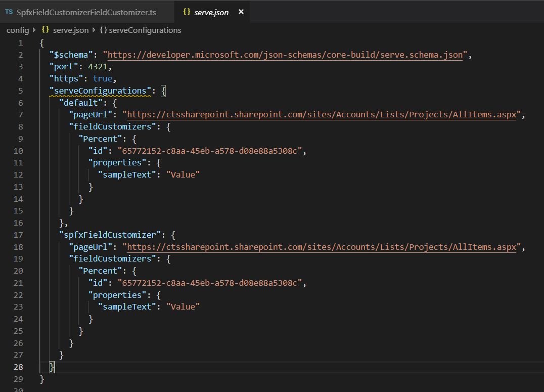This screenshot has height=392, width=544.
Task: Open the serve.schema.json schema URL link
Action: click(285, 55)
